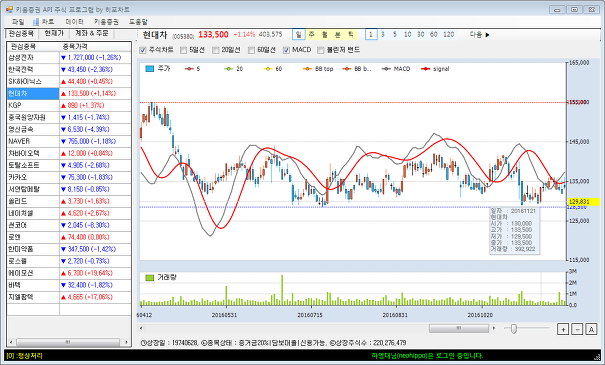This screenshot has width=605, height=365.
Task: Click the chart horizontal scrollbar right arrow
Action: [x=494, y=328]
